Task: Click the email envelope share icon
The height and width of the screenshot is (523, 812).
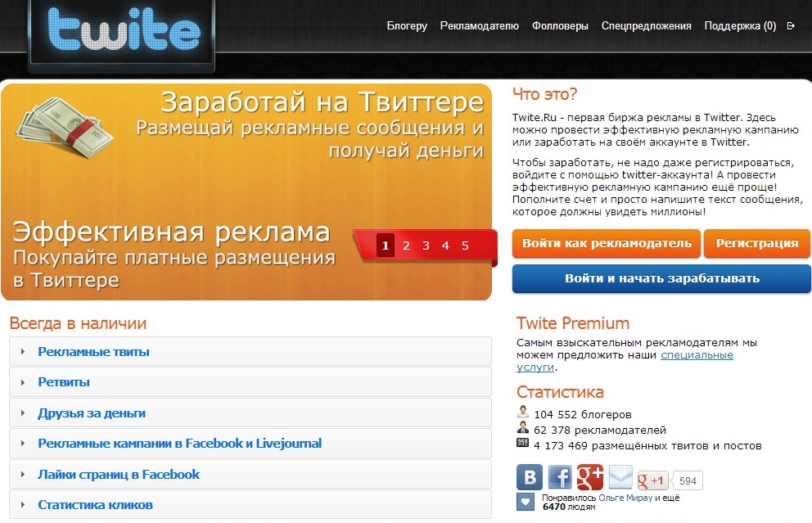Action: pos(620,477)
